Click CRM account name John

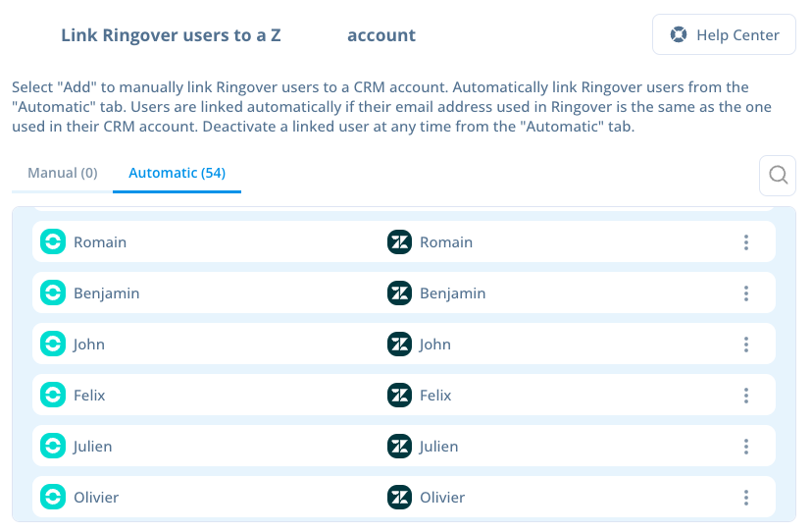435,345
